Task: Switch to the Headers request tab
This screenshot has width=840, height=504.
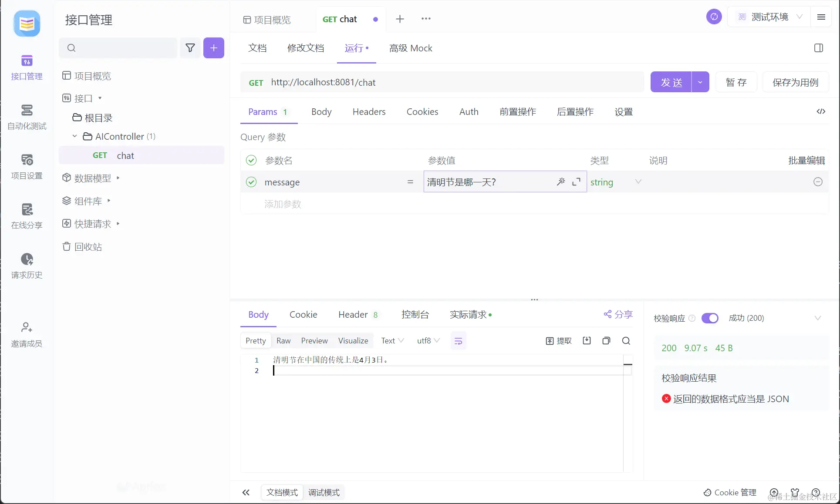Action: pyautogui.click(x=369, y=112)
